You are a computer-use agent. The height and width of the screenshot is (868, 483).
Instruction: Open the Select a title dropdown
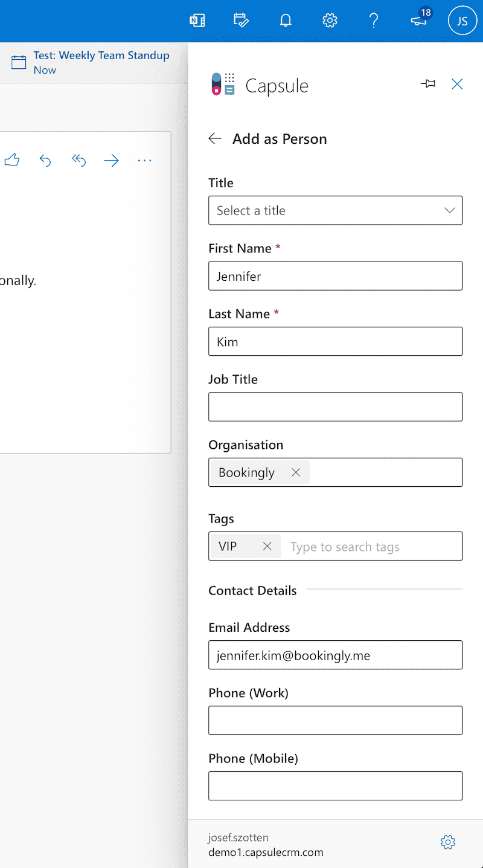click(x=335, y=210)
